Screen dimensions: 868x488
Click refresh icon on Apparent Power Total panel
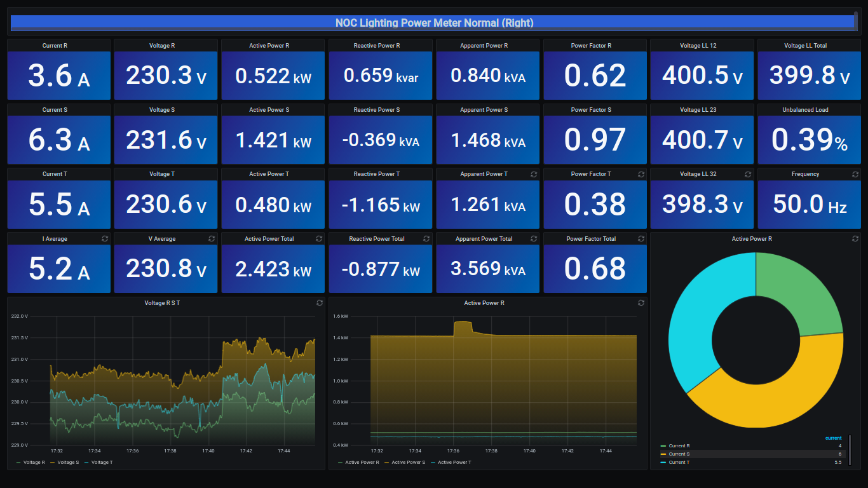tap(534, 238)
